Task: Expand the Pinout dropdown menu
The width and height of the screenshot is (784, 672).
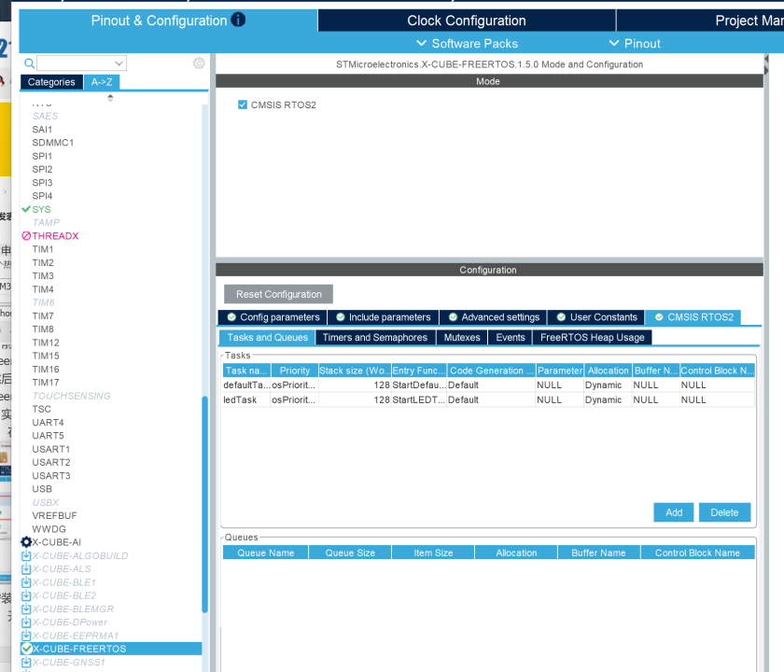Action: [635, 44]
